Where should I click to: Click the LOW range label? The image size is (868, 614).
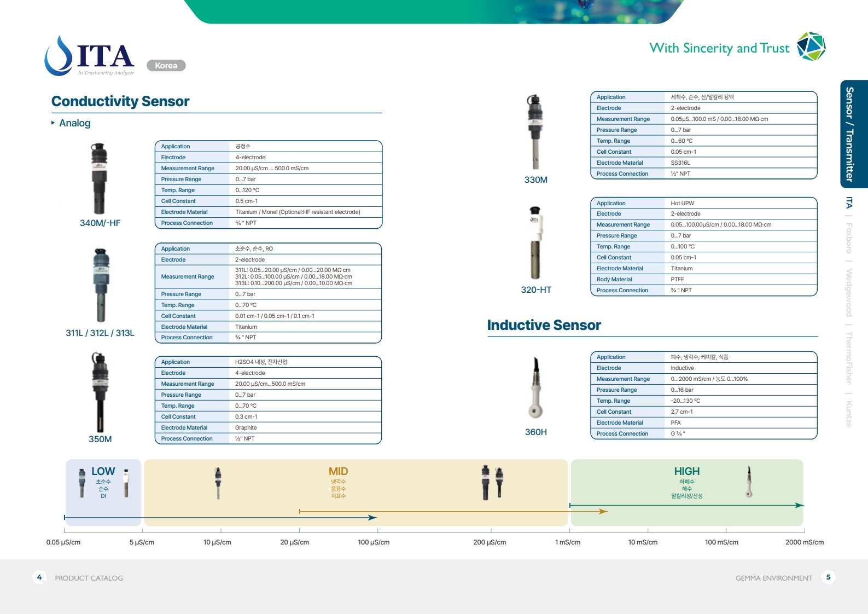103,471
